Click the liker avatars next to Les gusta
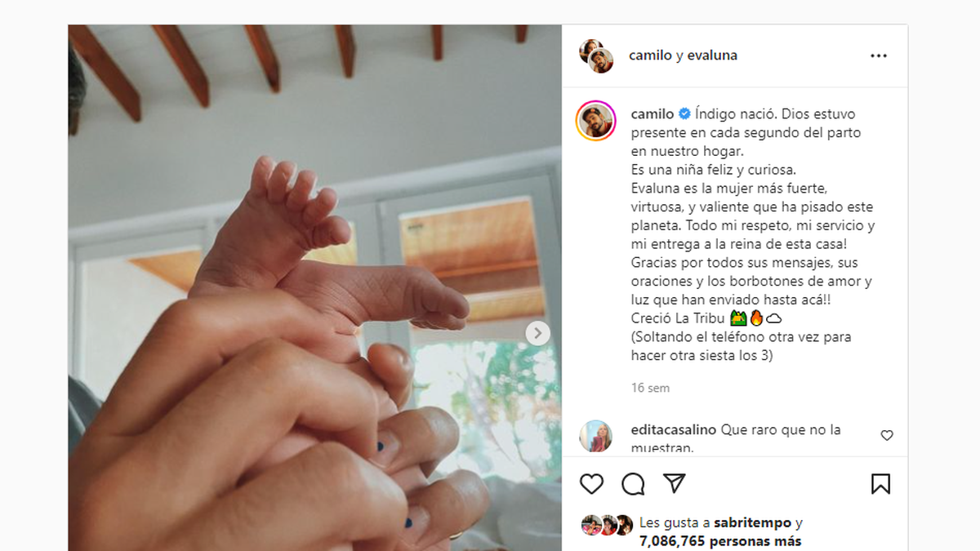 point(607,525)
